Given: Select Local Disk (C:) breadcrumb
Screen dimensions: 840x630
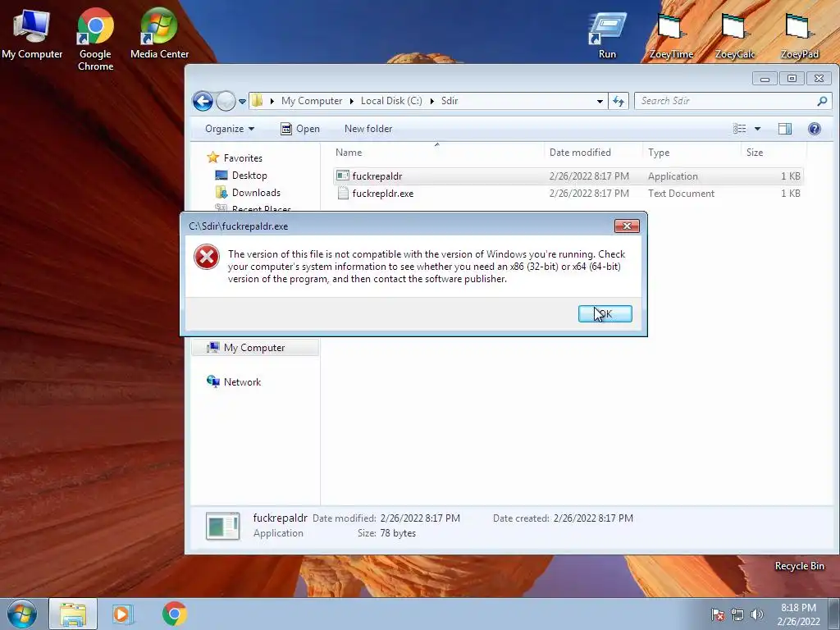Looking at the screenshot, I should (391, 101).
